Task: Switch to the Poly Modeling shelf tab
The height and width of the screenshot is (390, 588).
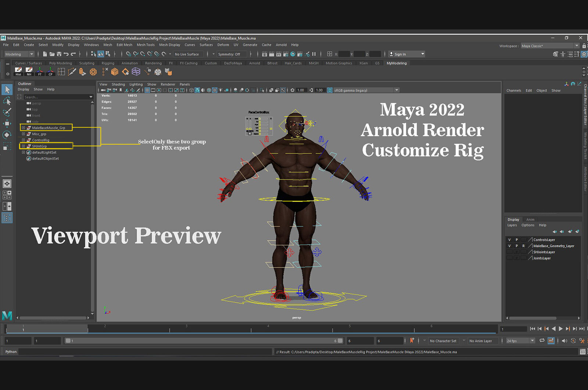Action: (x=61, y=63)
